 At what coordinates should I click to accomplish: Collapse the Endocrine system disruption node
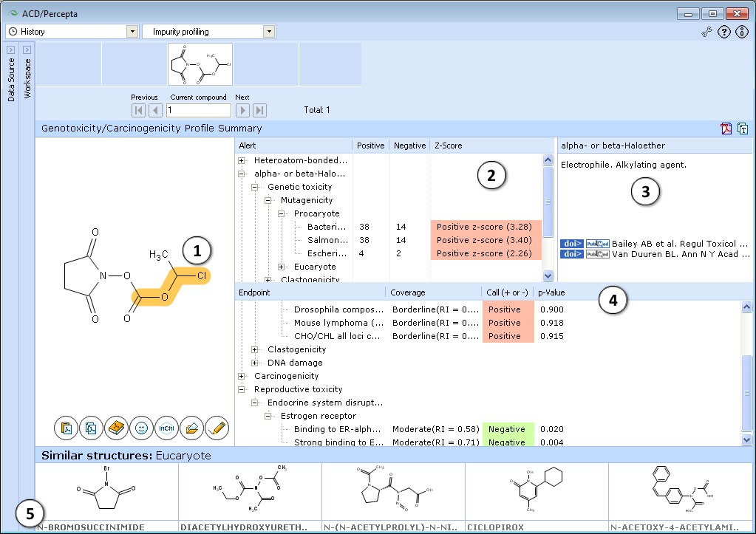(x=254, y=403)
